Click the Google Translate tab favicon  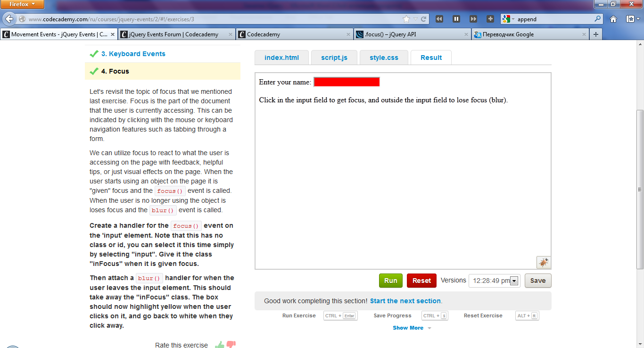478,34
